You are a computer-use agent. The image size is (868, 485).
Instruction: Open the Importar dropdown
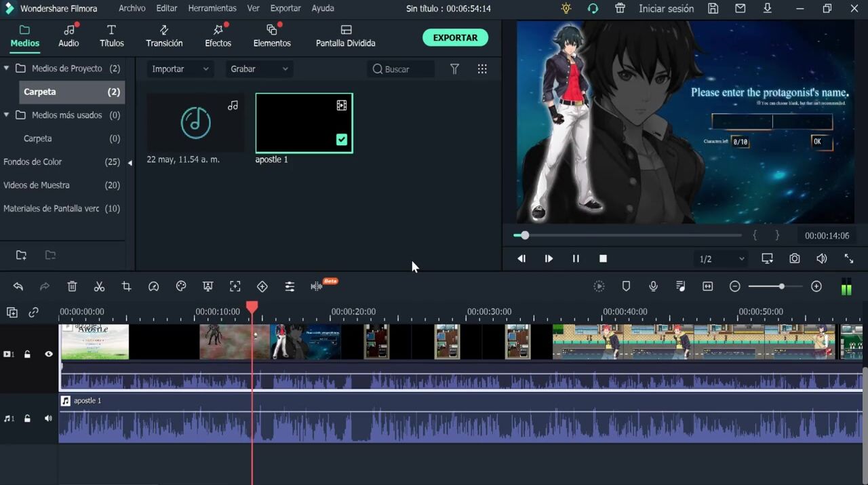pos(180,69)
